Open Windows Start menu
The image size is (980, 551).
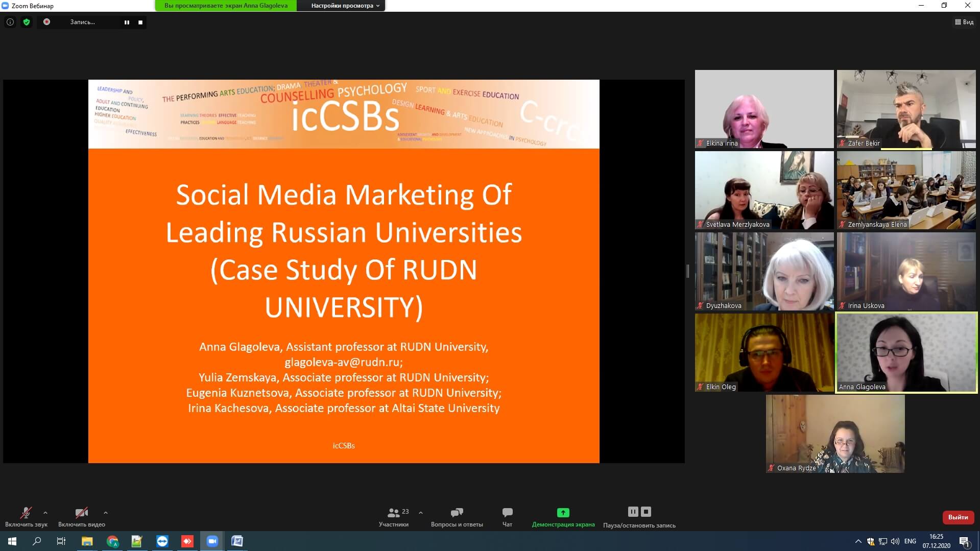pyautogui.click(x=12, y=541)
